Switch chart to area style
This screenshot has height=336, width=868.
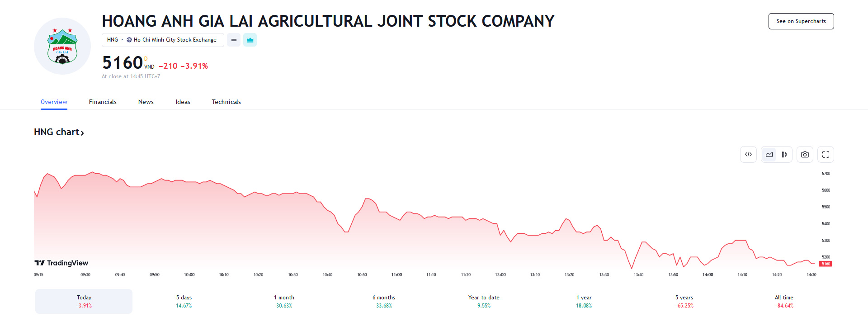[769, 155]
